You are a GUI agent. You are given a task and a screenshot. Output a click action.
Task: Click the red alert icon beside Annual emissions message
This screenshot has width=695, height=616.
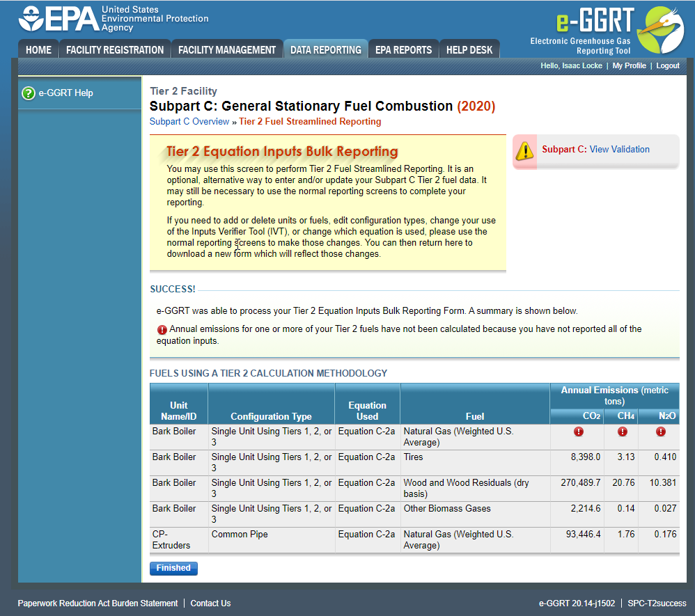162,330
